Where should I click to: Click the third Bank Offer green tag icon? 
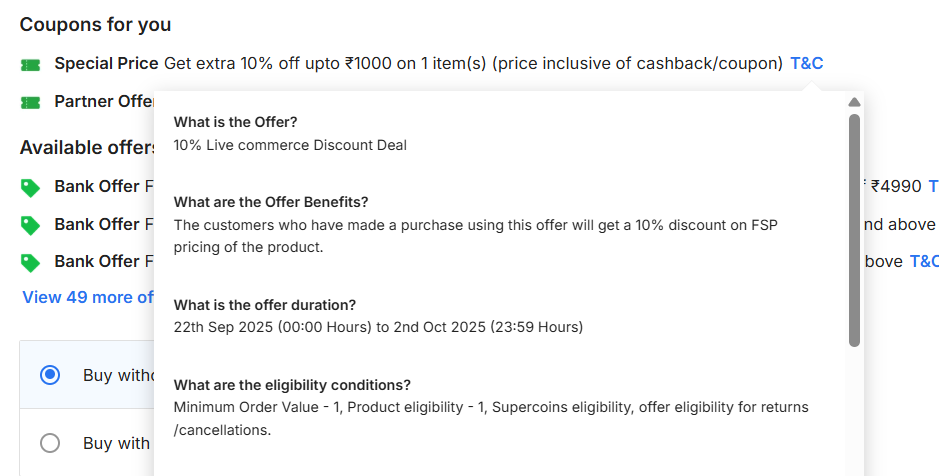pos(30,262)
